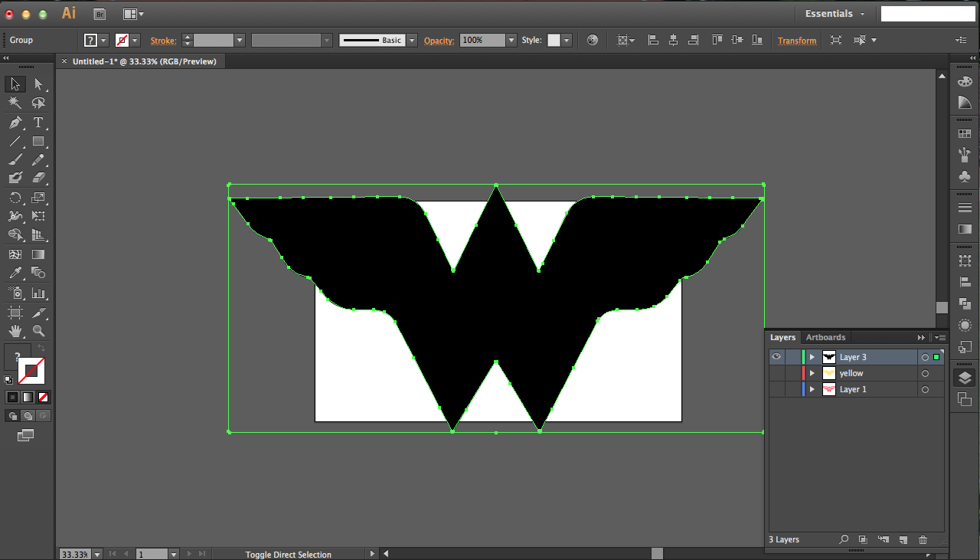The image size is (980, 560).
Task: Click the Transform link in control bar
Action: pos(797,41)
